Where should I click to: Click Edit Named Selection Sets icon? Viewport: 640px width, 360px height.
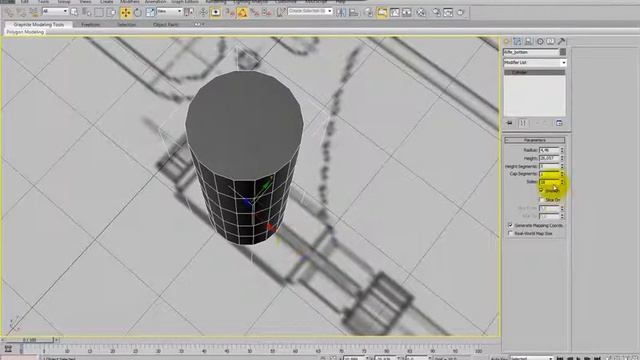click(281, 13)
